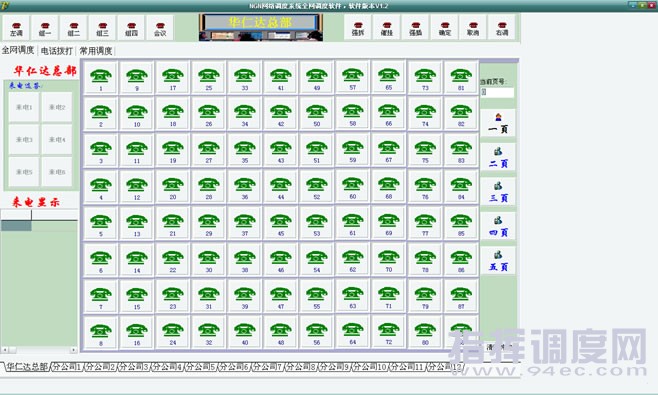
Task: Start a 会议 conference call
Action: [x=160, y=29]
